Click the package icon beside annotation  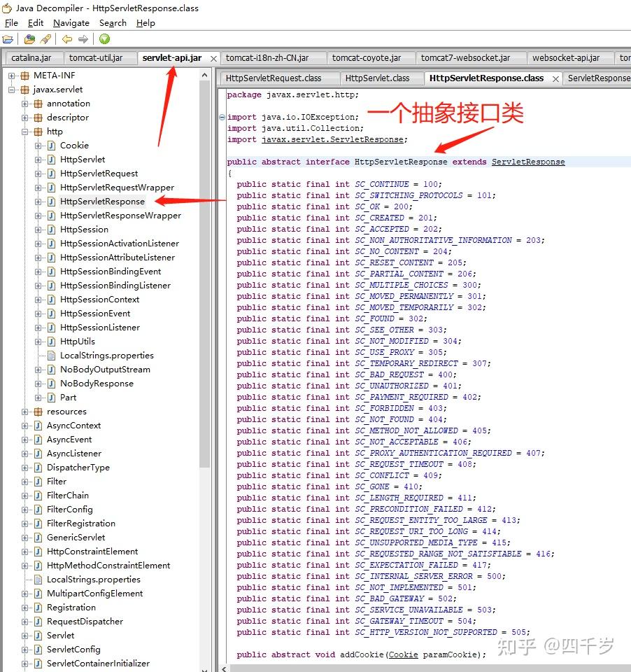pyautogui.click(x=38, y=104)
